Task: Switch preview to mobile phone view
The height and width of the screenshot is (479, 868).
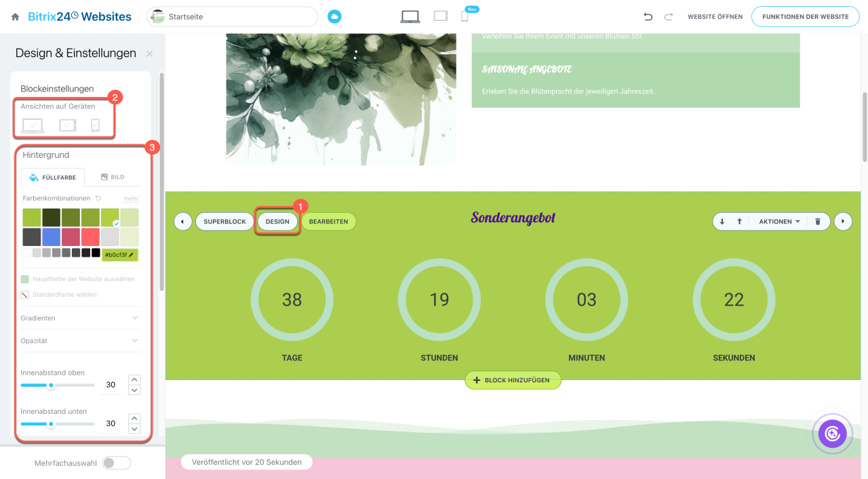Action: pos(465,16)
